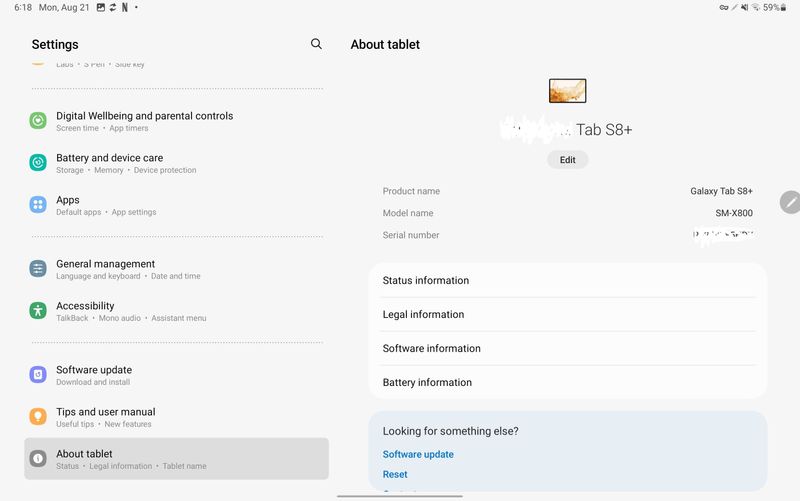Open Legal information entry
Image resolution: width=800 pixels, height=501 pixels.
coord(567,315)
